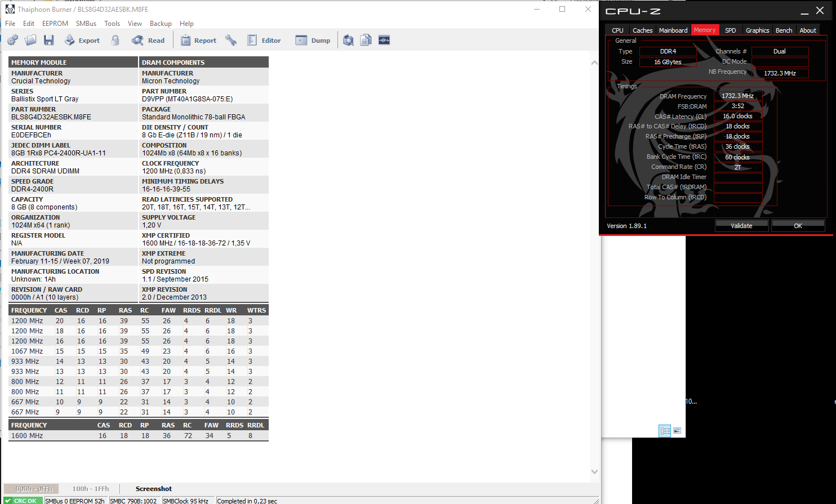Click the padlock write-protection icon

tap(115, 40)
